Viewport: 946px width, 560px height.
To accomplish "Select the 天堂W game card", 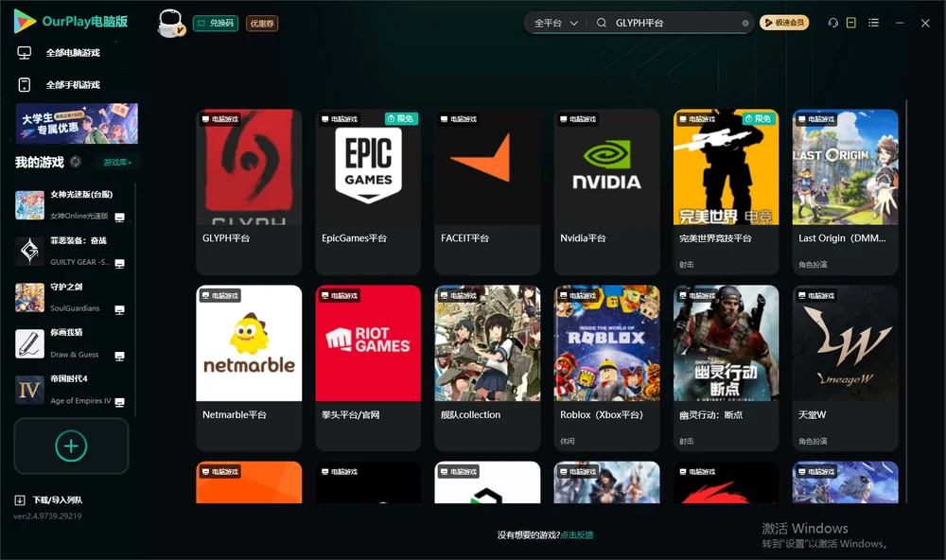I will (x=845, y=368).
